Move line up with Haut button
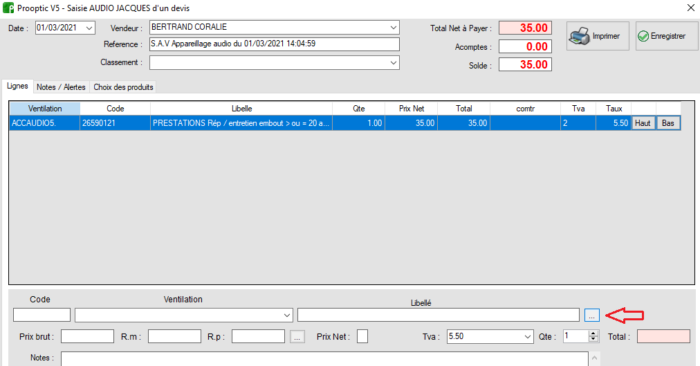Image resolution: width=700 pixels, height=366 pixels. [642, 123]
